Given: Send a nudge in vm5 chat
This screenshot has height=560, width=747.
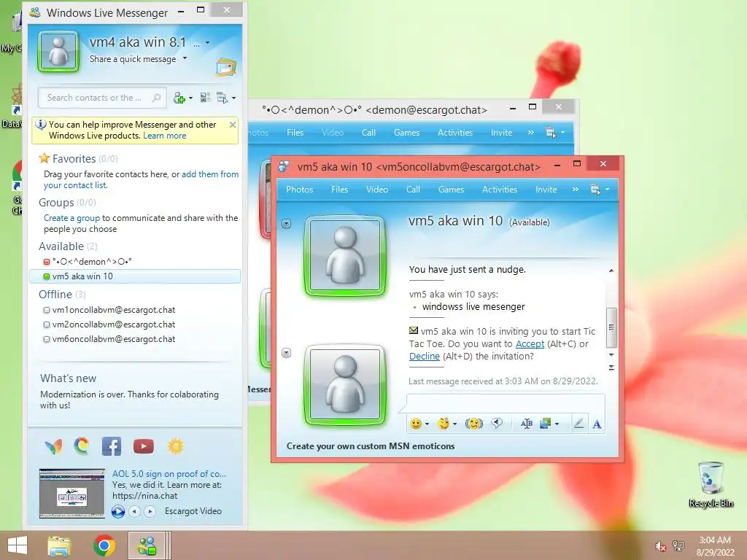Looking at the screenshot, I should point(473,424).
